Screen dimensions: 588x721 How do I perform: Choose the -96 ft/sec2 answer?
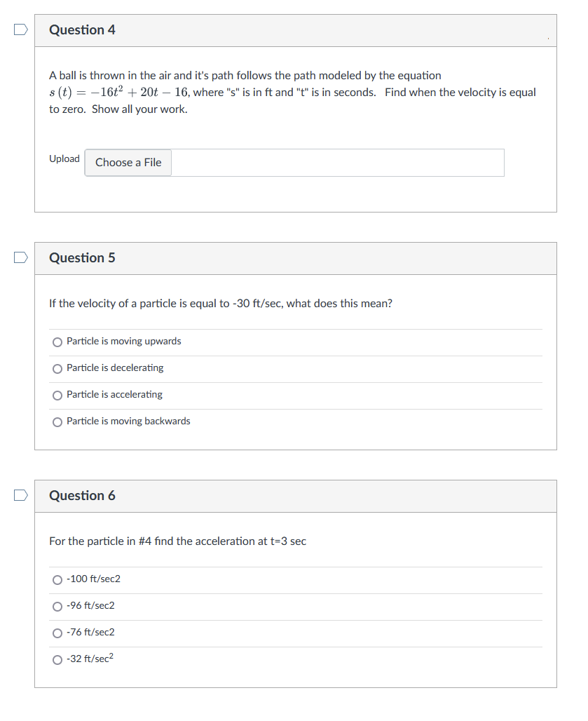click(x=57, y=606)
